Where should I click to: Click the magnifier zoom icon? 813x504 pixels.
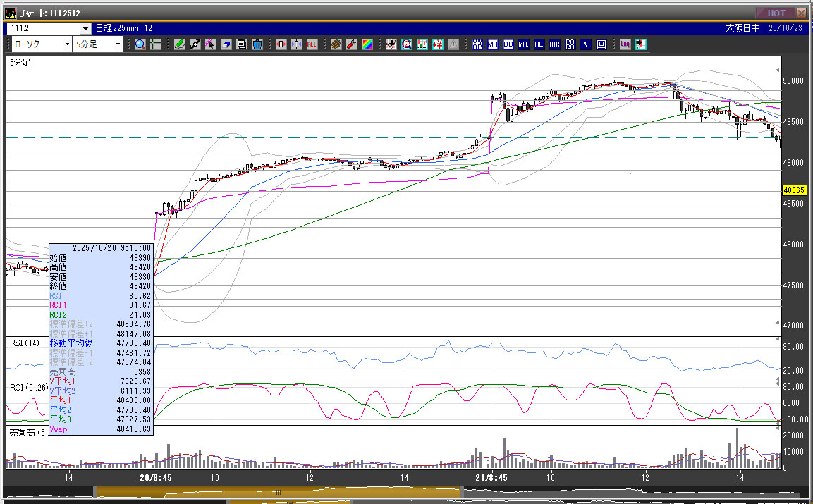click(x=140, y=44)
